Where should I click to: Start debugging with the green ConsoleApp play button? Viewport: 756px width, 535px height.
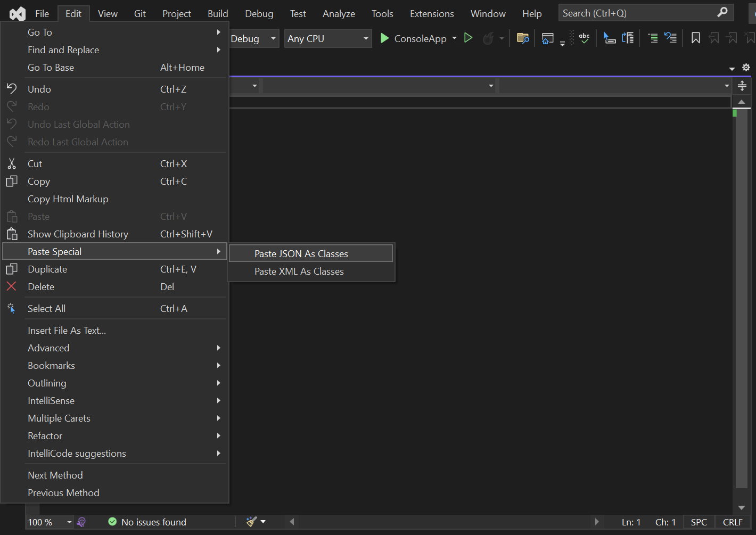[x=384, y=38]
